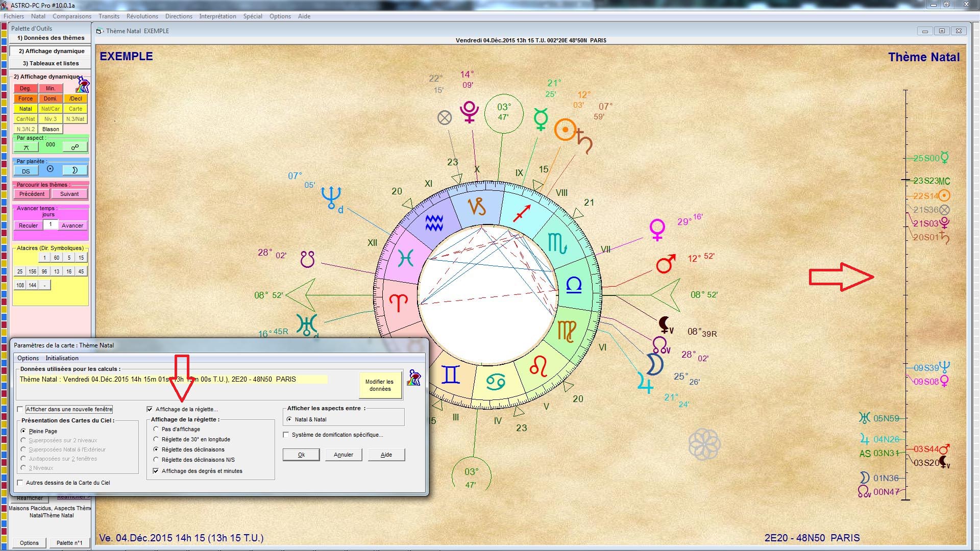Image resolution: width=980 pixels, height=551 pixels.
Task: Click the jours value field in Avancer temps
Action: [51, 224]
